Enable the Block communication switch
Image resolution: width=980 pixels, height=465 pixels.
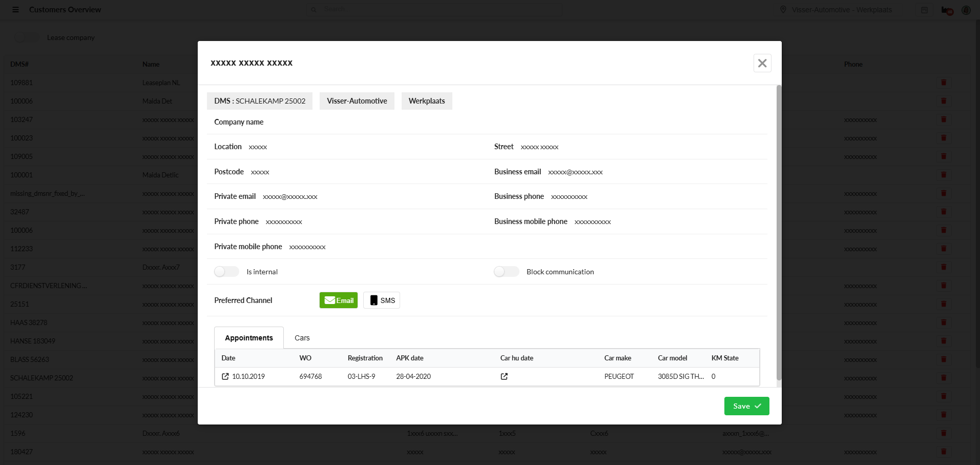(x=506, y=272)
